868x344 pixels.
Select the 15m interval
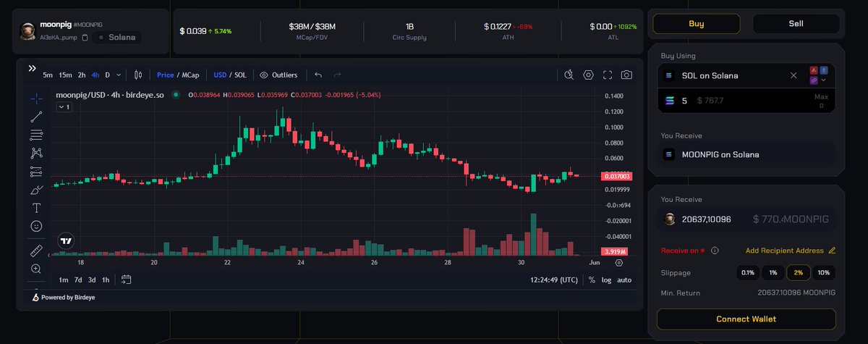65,75
